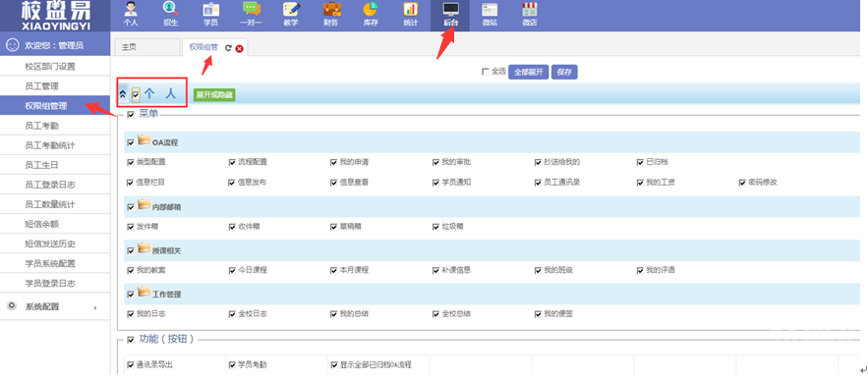The width and height of the screenshot is (868, 380).
Task: Open the 后台 backend monitor module
Action: tap(450, 15)
